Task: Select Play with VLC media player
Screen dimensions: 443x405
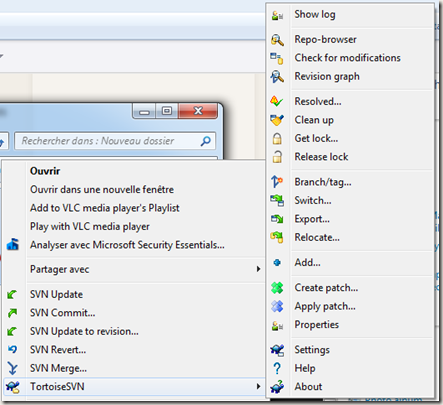Action: 90,227
